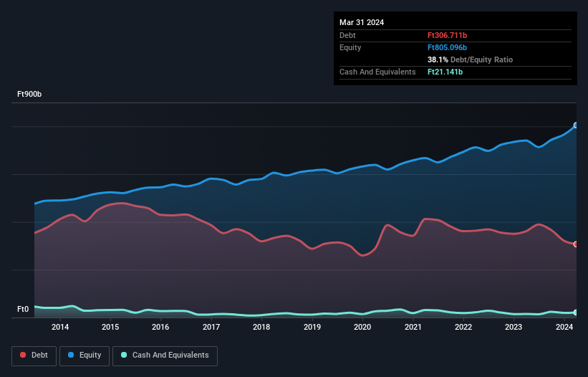Image resolution: width=588 pixels, height=377 pixels.
Task: Click the Ft21.141b cash value
Action: tap(445, 72)
